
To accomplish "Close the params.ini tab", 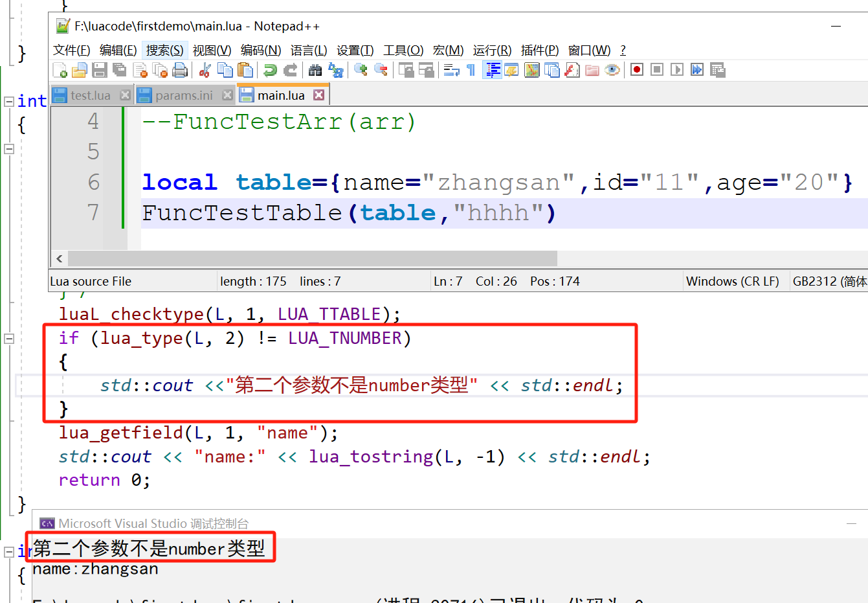I will 227,95.
